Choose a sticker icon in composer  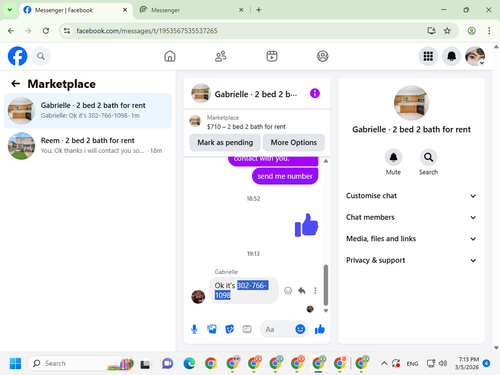[229, 329]
